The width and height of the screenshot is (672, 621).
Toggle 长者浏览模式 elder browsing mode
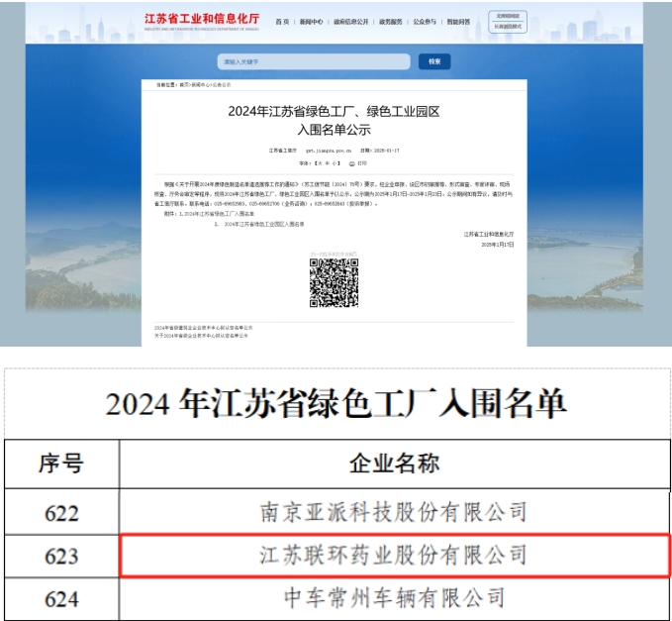tap(508, 26)
